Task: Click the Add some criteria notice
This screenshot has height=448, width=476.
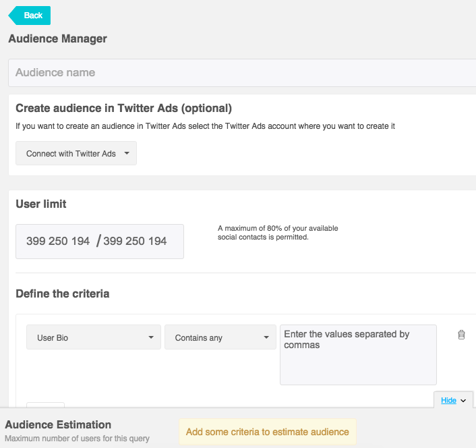Action: click(x=268, y=432)
